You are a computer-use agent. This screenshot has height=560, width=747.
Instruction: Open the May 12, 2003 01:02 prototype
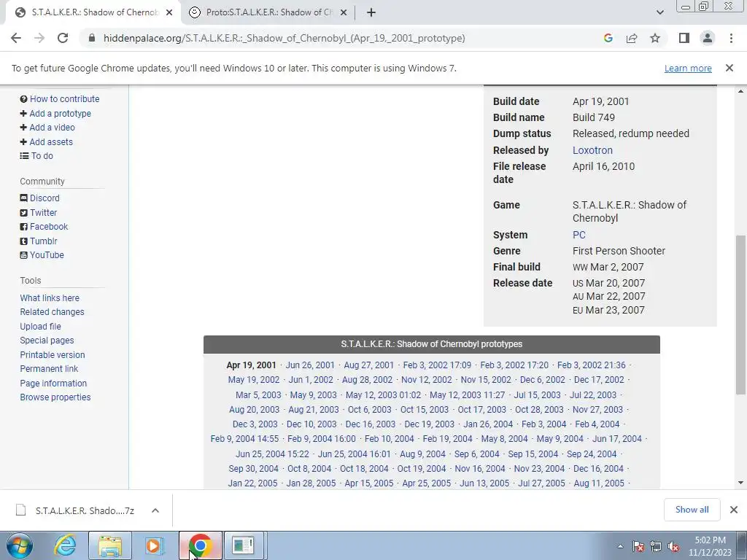click(383, 394)
